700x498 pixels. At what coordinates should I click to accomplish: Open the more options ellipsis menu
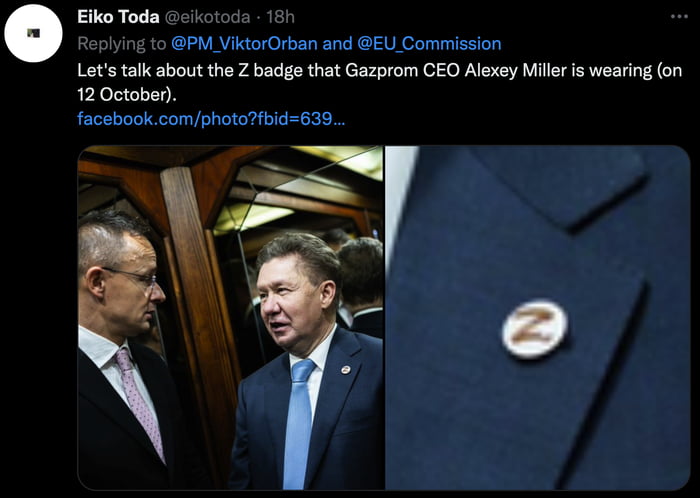[680, 17]
